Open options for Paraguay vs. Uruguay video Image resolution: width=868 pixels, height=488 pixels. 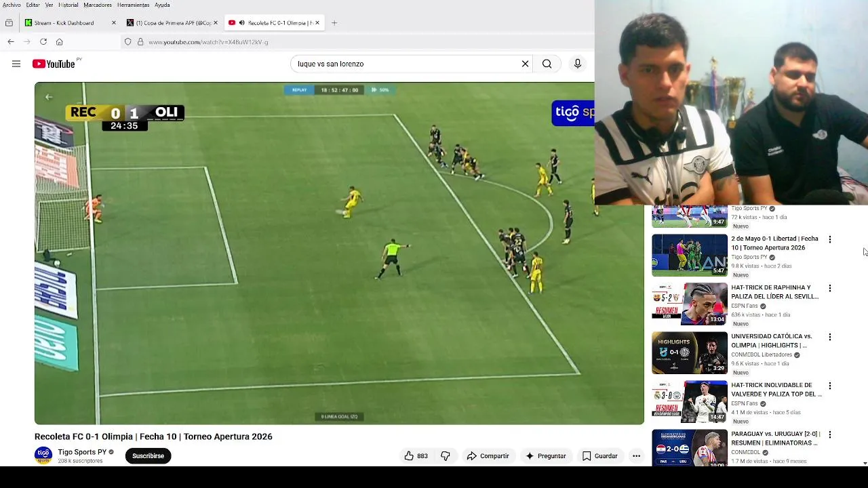830,434
